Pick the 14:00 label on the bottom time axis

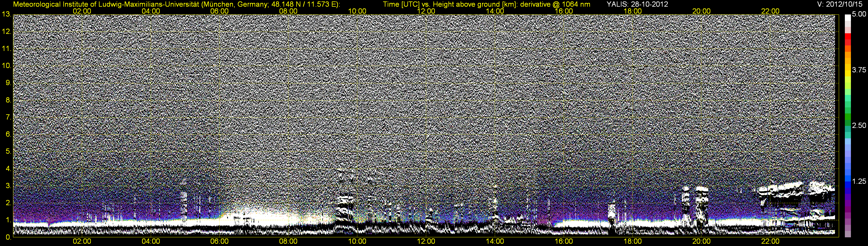tap(495, 242)
